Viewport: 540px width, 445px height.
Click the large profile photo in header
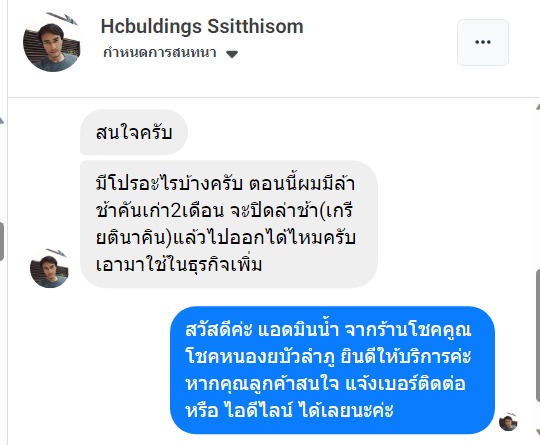click(x=52, y=42)
